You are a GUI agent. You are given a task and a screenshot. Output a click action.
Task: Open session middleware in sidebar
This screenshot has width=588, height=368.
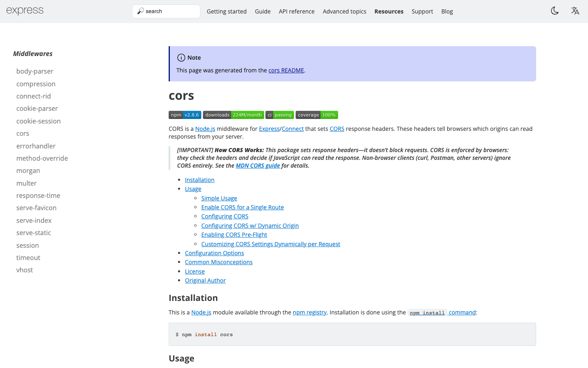click(27, 245)
